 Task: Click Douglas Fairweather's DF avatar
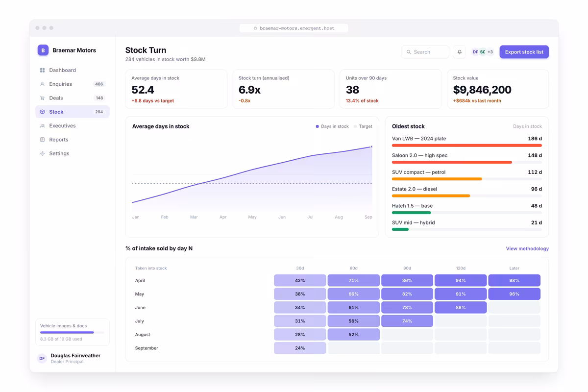click(x=42, y=359)
